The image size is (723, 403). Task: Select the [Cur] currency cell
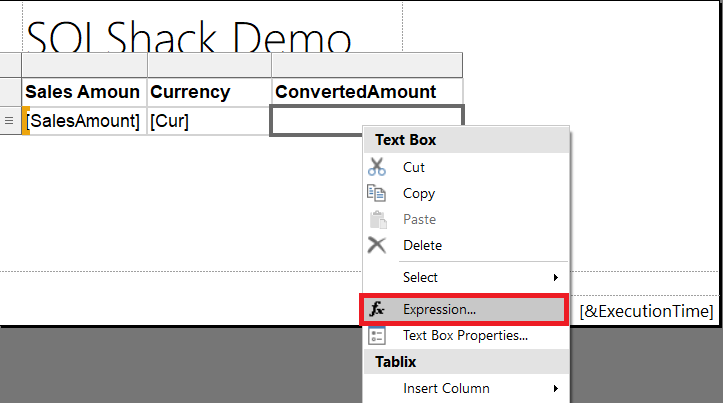pos(208,121)
